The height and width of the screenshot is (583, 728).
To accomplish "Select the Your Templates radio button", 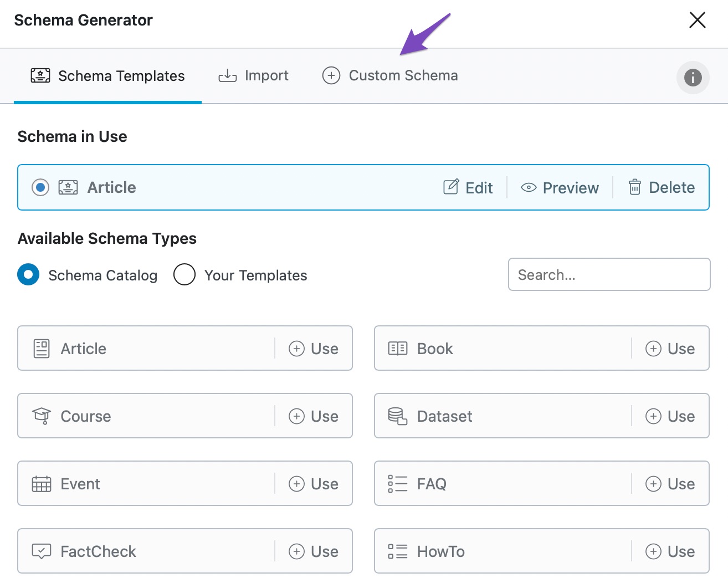I will (x=184, y=274).
